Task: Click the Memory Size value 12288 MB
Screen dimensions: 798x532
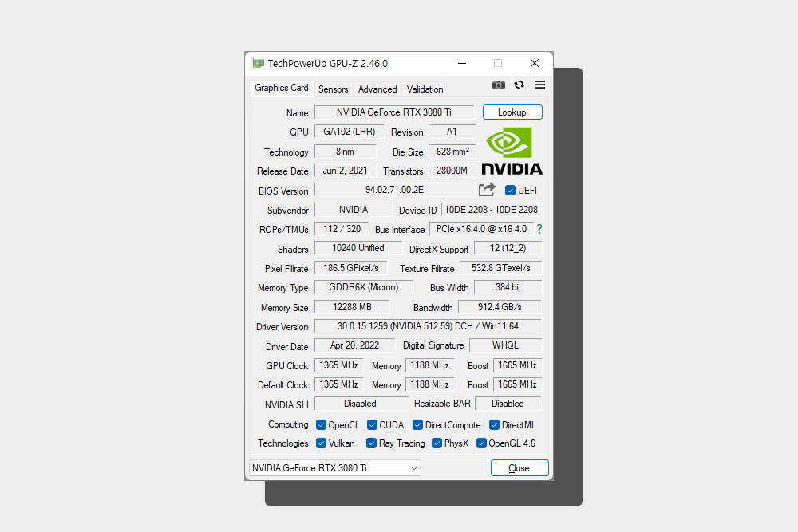Action: 352,307
